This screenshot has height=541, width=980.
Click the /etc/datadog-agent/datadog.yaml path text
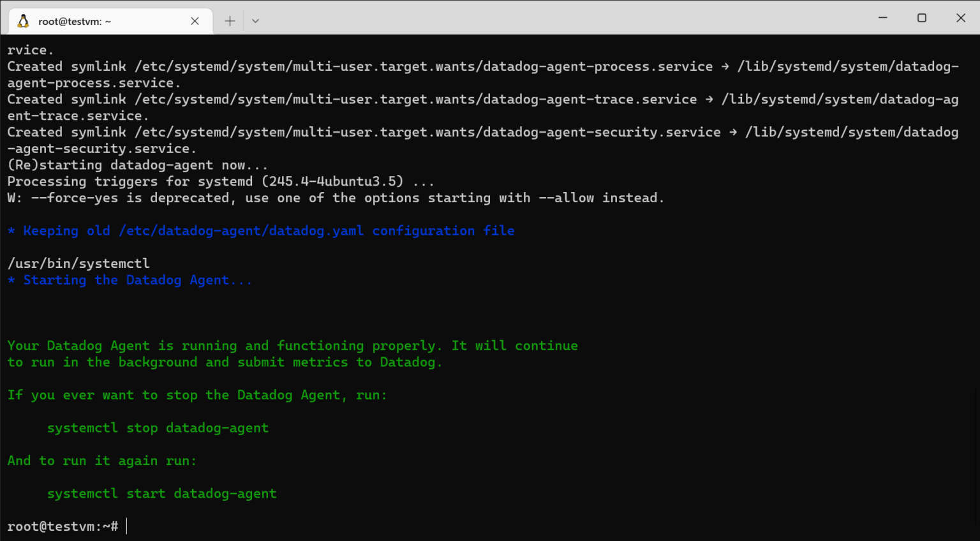click(x=241, y=231)
